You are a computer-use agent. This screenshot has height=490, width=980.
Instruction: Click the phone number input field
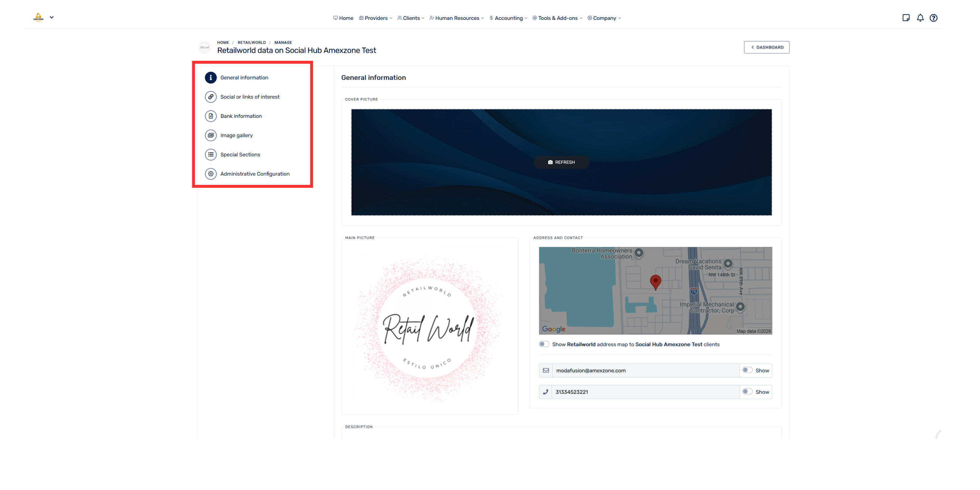point(646,392)
